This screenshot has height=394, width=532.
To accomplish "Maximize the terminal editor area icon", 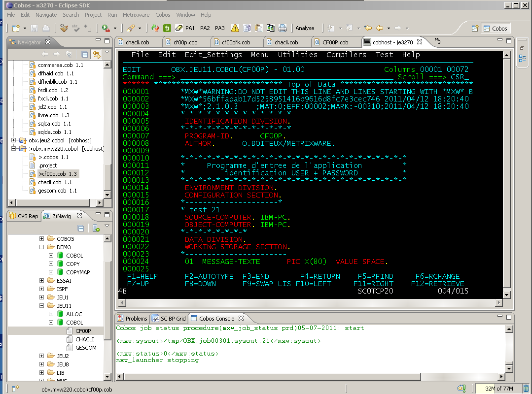I will tap(509, 41).
